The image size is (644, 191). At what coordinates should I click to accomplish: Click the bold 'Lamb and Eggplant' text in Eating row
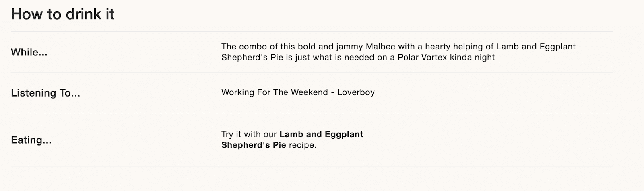(x=321, y=135)
